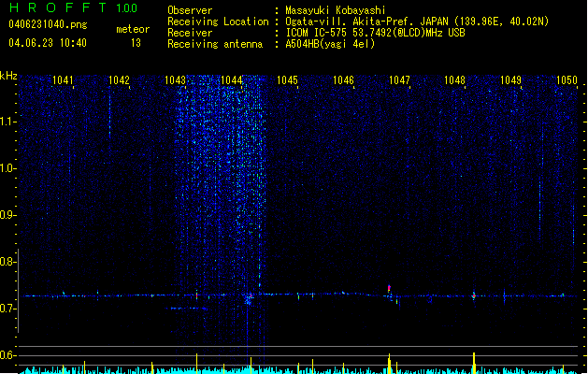Select the filename 0406231040.png
This screenshot has width=588, height=374.
point(48,24)
